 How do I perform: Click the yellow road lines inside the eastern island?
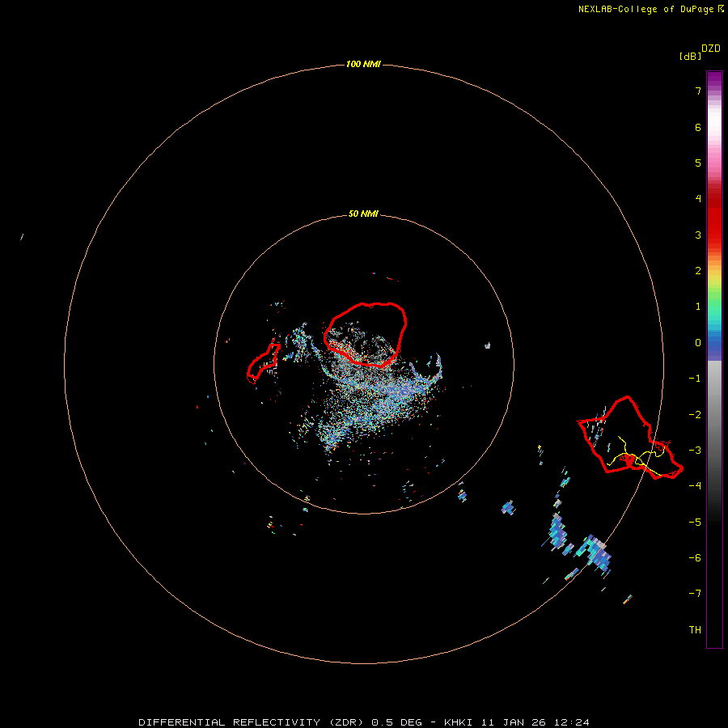tap(637, 456)
